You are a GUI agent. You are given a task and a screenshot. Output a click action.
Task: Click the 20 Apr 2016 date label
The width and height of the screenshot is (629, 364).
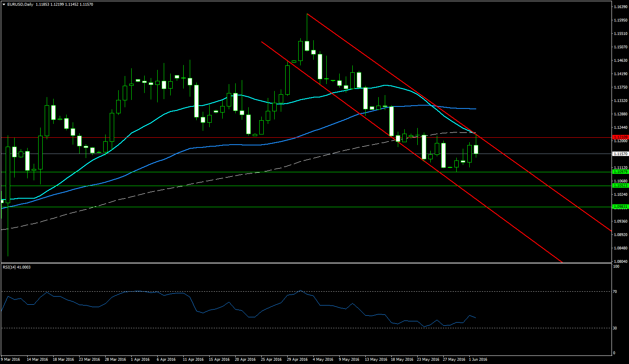(245, 360)
